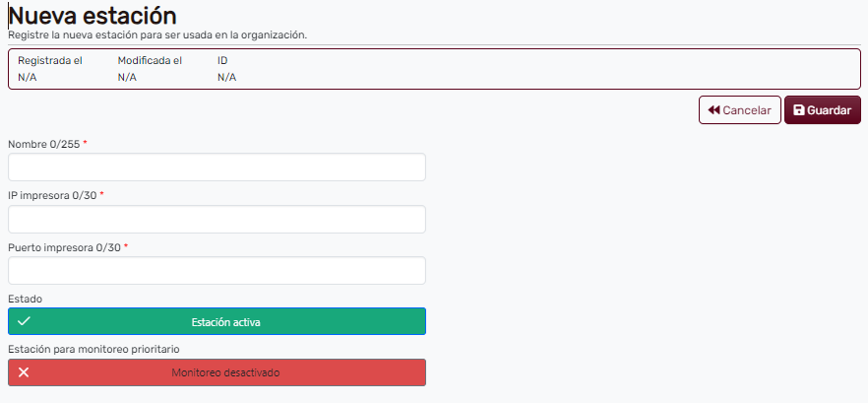Click the X icon in monitoreo bar
868x403 pixels.
pos(25,372)
